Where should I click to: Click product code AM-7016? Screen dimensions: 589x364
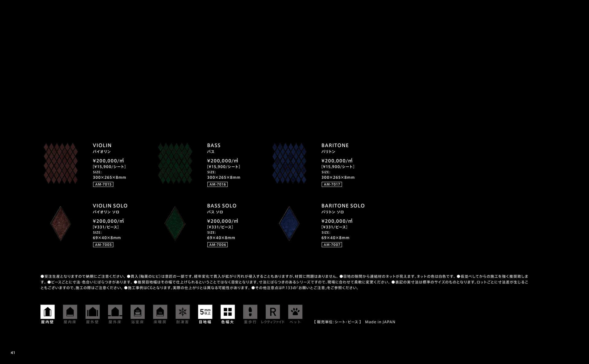(218, 184)
